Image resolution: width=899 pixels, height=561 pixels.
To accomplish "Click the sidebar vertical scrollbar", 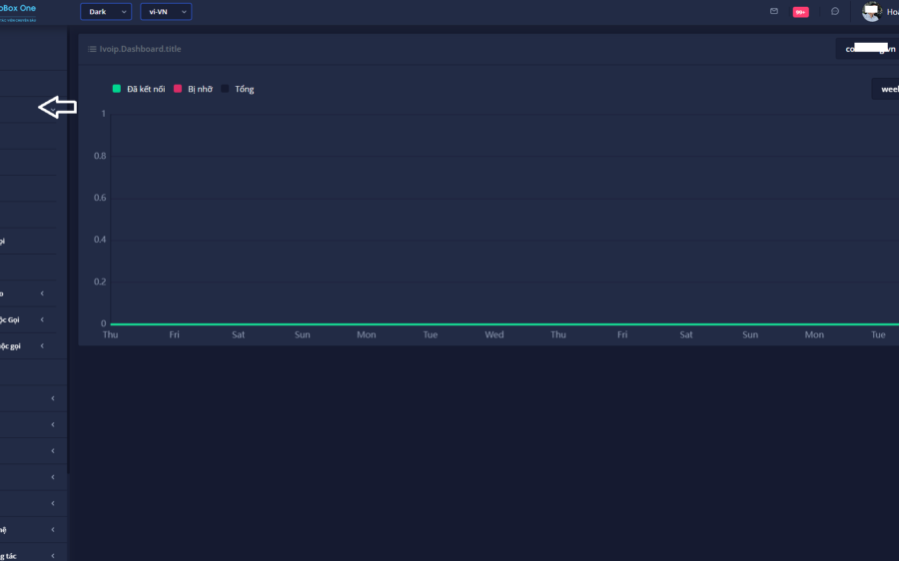I will (68, 250).
